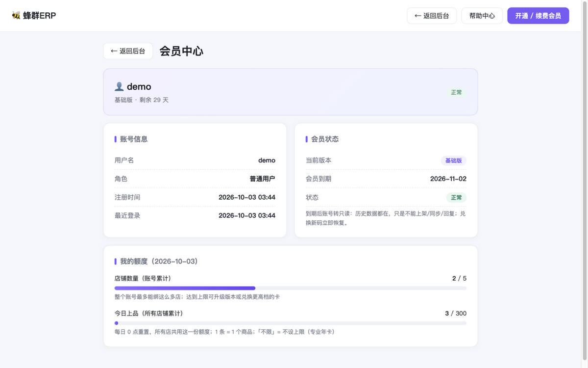The image size is (588, 368).
Task: Click the 会员到期 date 2026-11-02
Action: click(x=448, y=179)
